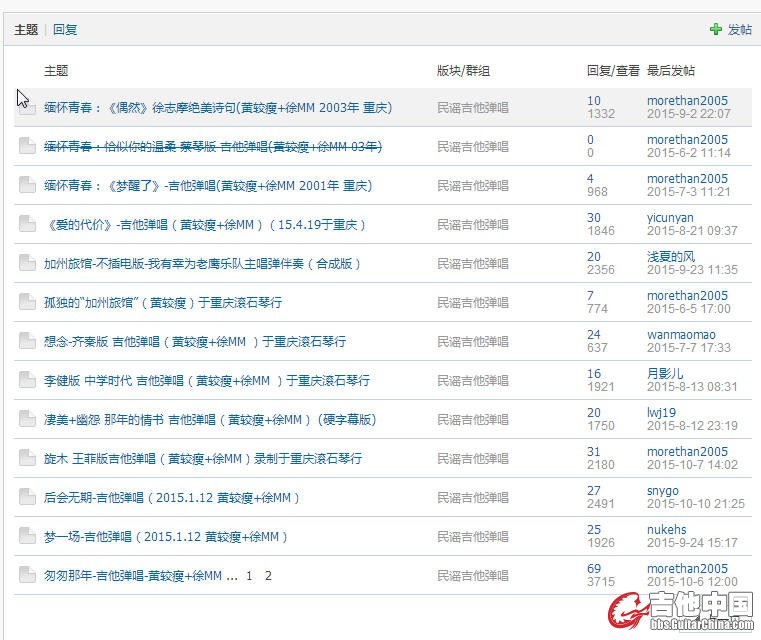This screenshot has height=640, width=761.
Task: Click reply count 69 for 匆匆那年
Action: coord(594,569)
